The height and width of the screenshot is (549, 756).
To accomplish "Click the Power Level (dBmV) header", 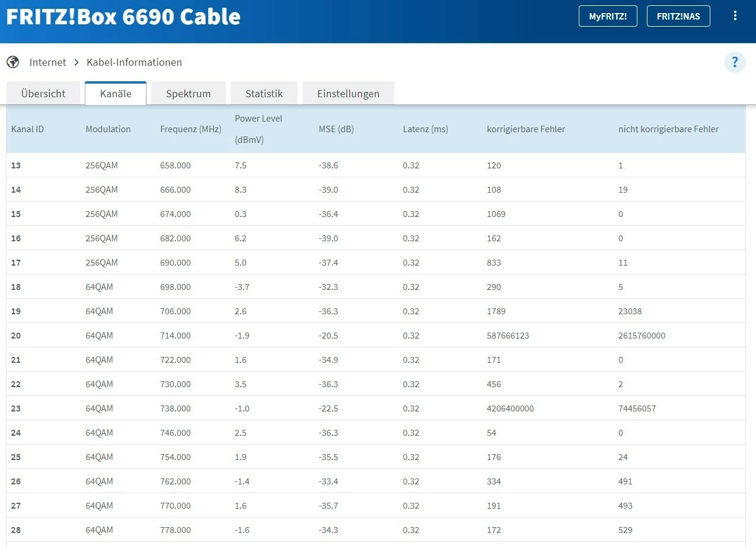I will (x=259, y=129).
